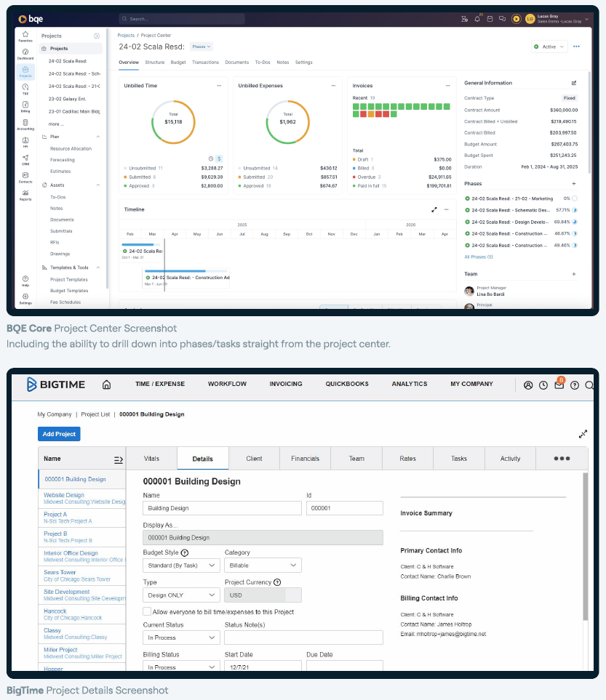Click the Projects breadcrumb link in BQE

126,36
